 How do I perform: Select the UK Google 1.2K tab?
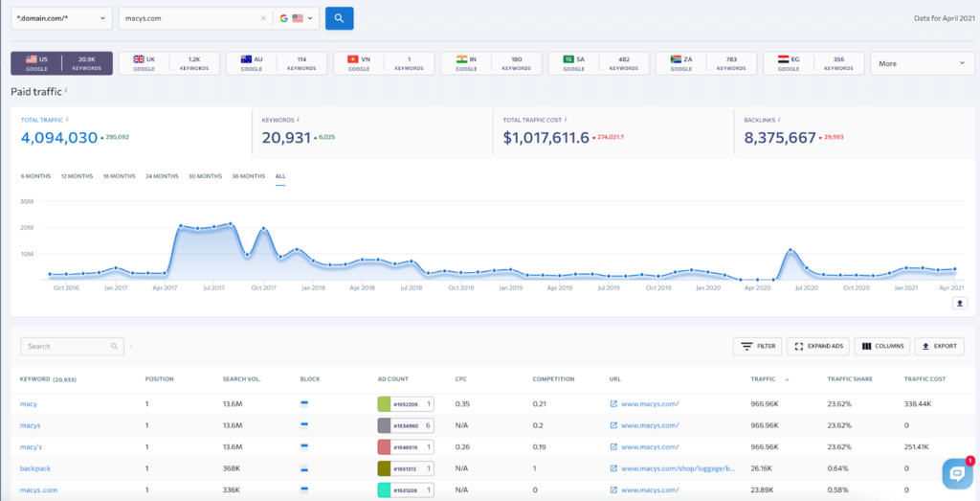click(168, 63)
